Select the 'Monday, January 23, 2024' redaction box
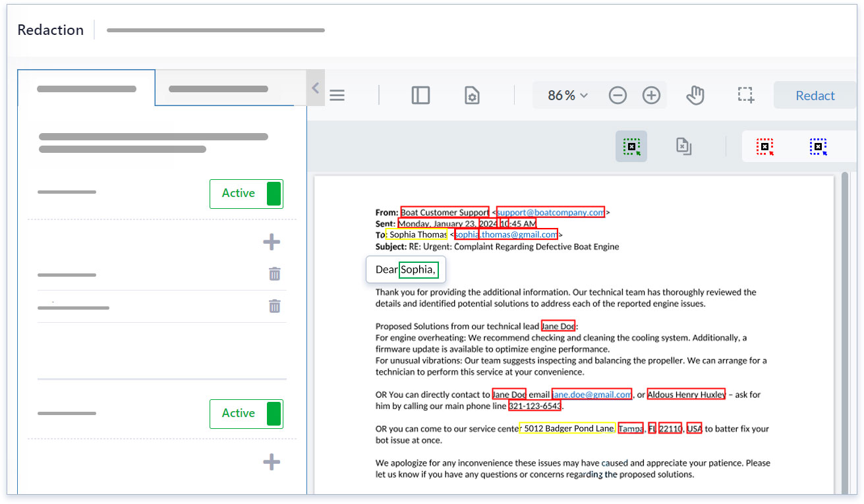Viewport: 864px width, 504px height. pos(447,223)
